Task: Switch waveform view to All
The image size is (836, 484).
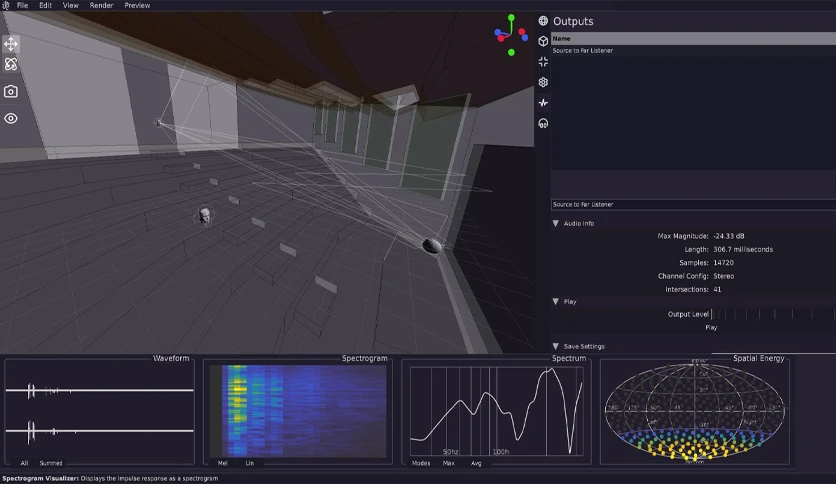Action: [24, 463]
